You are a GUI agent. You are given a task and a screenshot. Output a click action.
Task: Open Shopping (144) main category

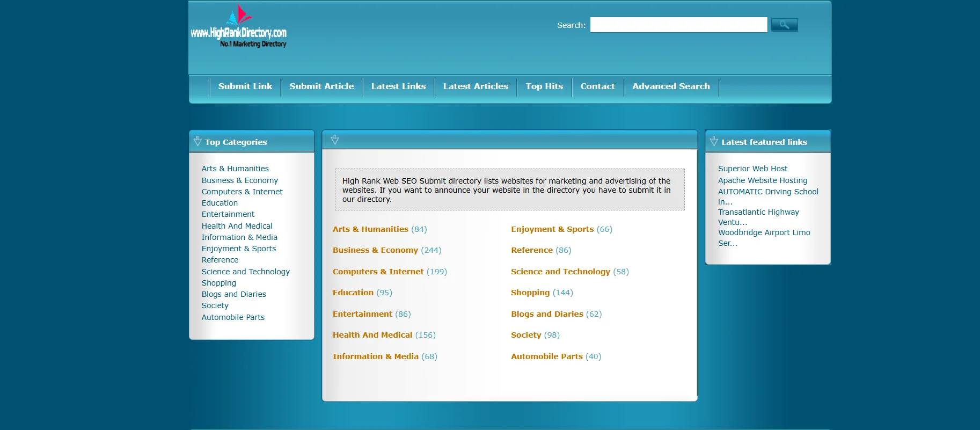click(530, 293)
